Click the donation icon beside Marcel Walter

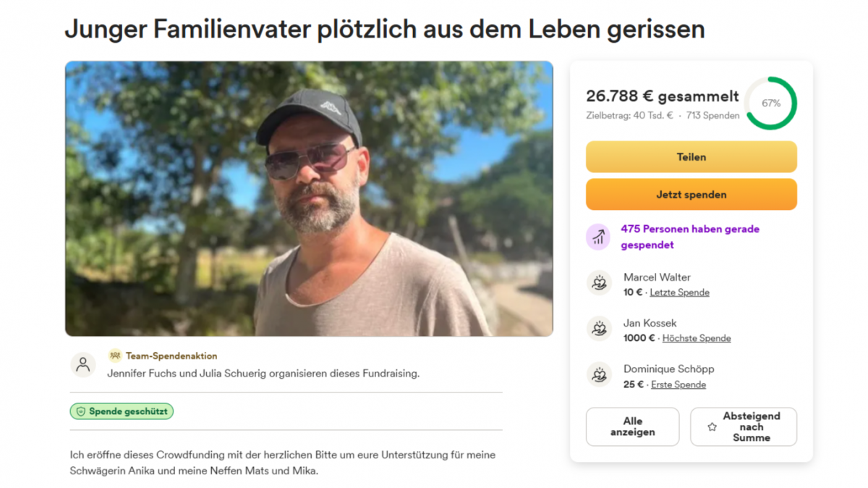pos(599,283)
